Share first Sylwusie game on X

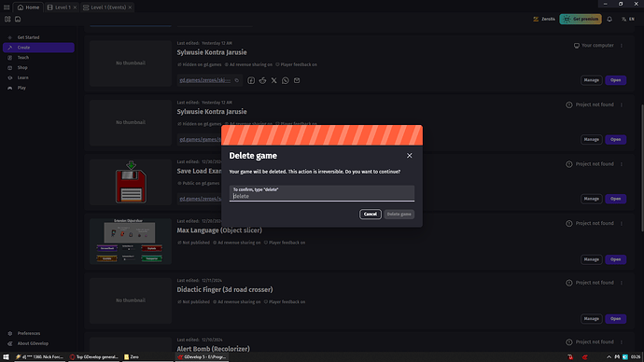coord(274,80)
